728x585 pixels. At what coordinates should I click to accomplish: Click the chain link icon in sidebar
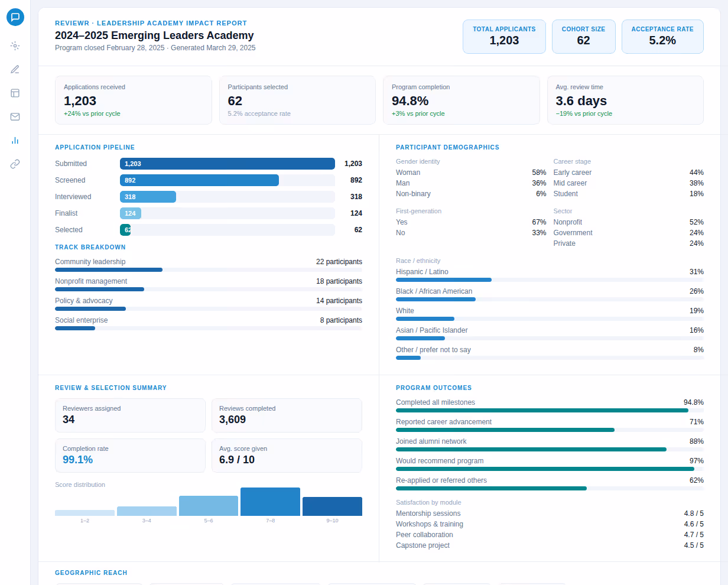click(x=15, y=164)
